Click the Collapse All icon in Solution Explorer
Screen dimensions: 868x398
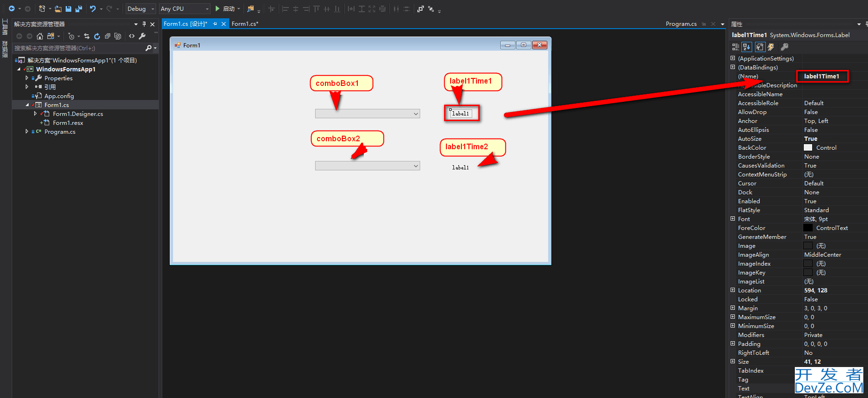click(x=107, y=36)
